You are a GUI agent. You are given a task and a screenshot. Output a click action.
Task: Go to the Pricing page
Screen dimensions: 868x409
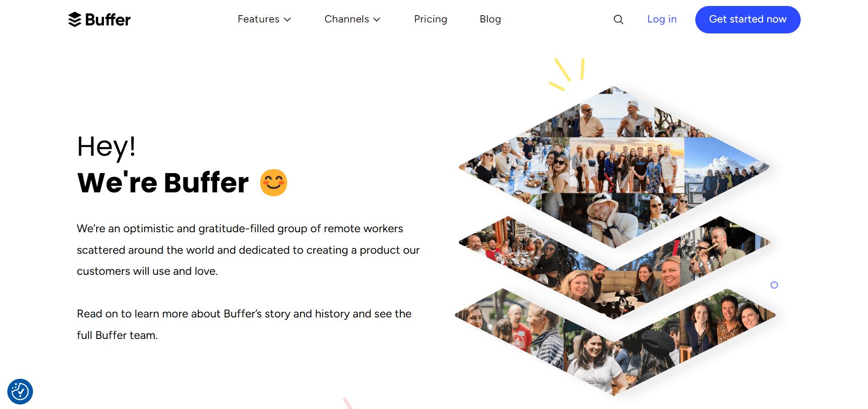tap(431, 19)
